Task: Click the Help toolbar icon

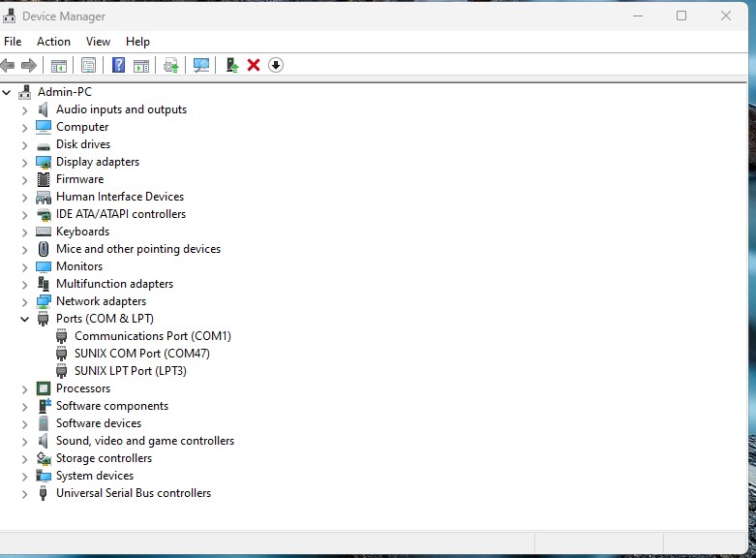Action: tap(118, 65)
